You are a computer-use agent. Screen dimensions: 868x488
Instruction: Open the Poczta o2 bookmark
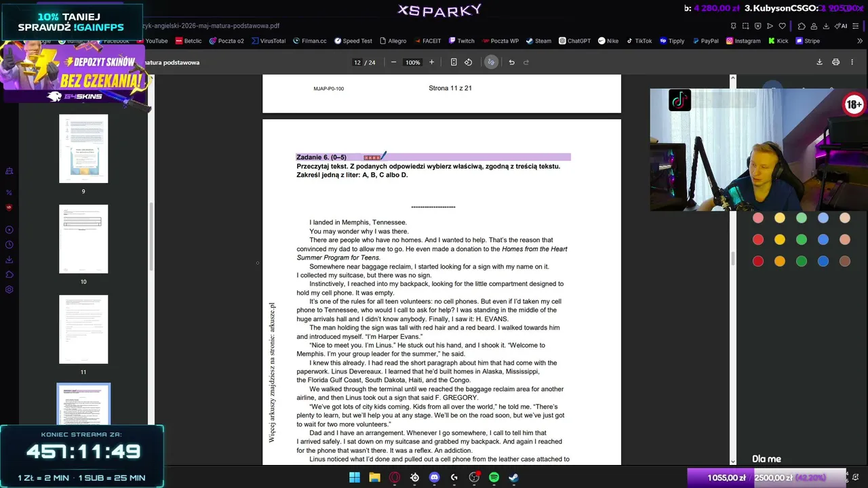[x=226, y=41]
